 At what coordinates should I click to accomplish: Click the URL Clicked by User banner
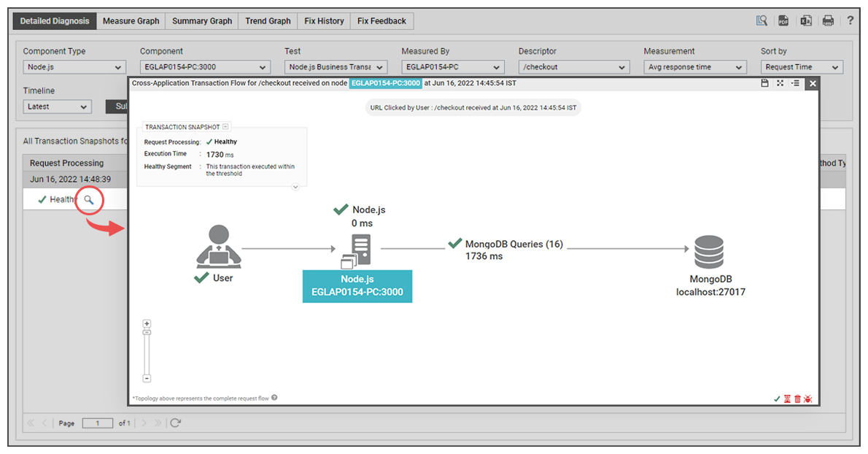pyautogui.click(x=473, y=108)
